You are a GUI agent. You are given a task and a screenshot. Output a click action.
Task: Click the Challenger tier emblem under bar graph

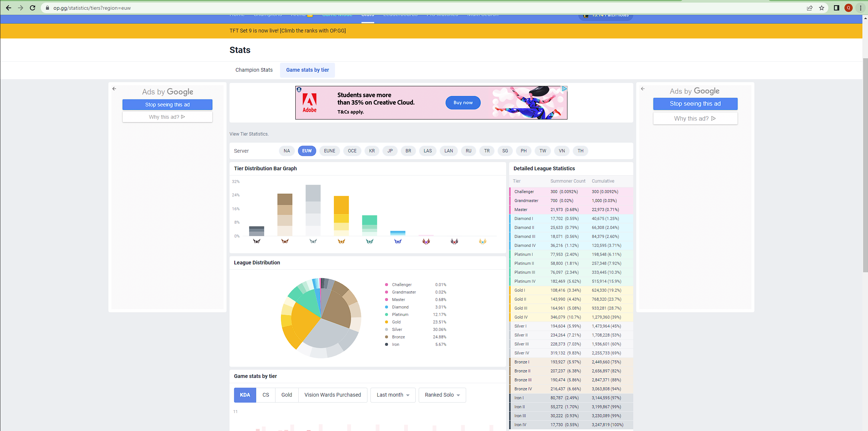point(483,241)
